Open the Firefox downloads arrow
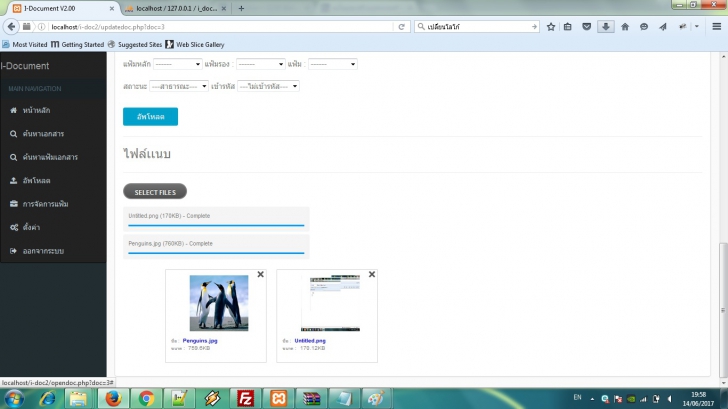Viewport: 728px width, 409px height. coord(605,27)
